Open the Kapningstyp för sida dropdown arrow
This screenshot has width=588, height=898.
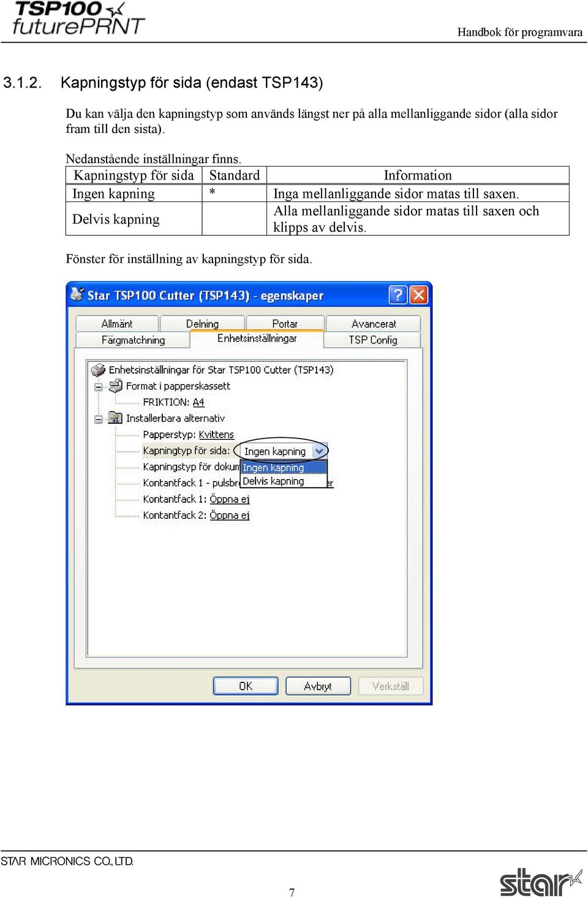coord(319,451)
